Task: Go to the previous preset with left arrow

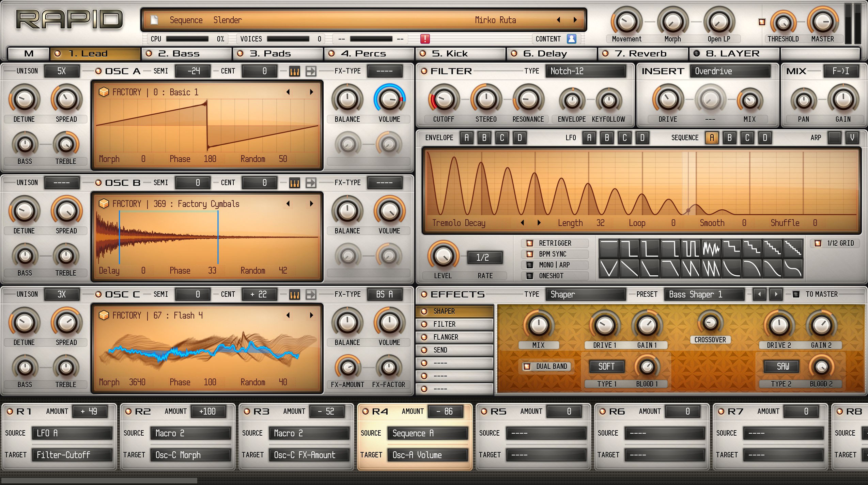Action: click(x=559, y=20)
